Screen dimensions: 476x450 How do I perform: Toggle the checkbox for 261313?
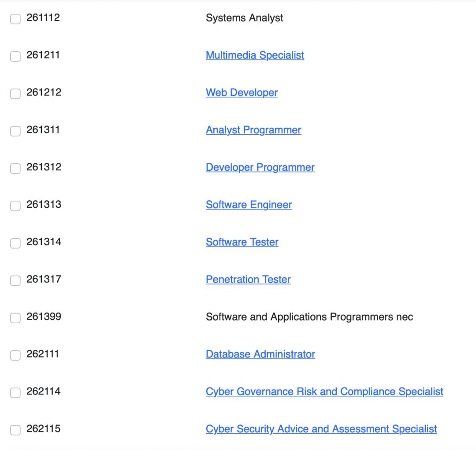click(15, 206)
